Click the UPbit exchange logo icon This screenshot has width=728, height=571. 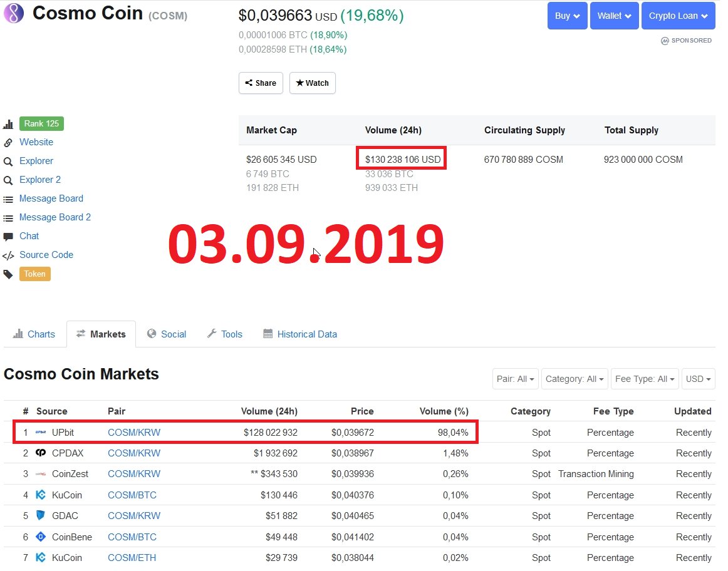pos(41,432)
